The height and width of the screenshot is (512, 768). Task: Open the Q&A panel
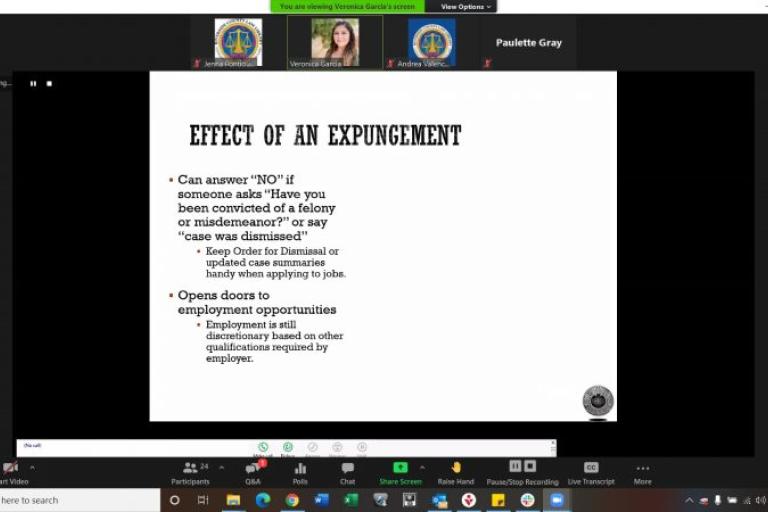coord(253,472)
